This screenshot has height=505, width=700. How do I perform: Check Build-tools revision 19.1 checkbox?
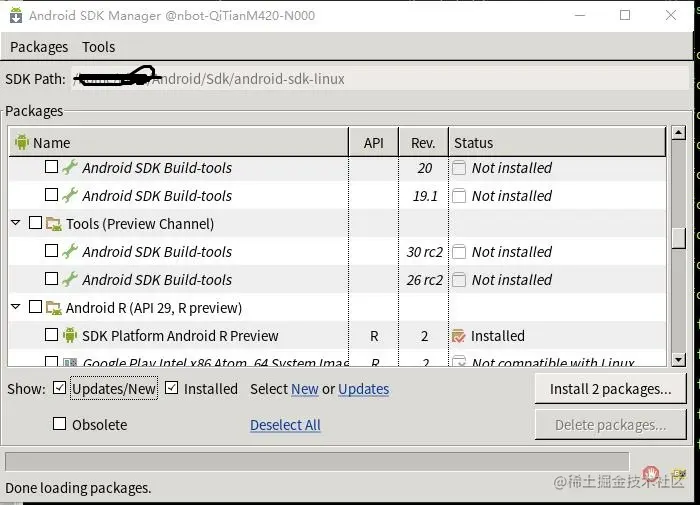tap(51, 195)
